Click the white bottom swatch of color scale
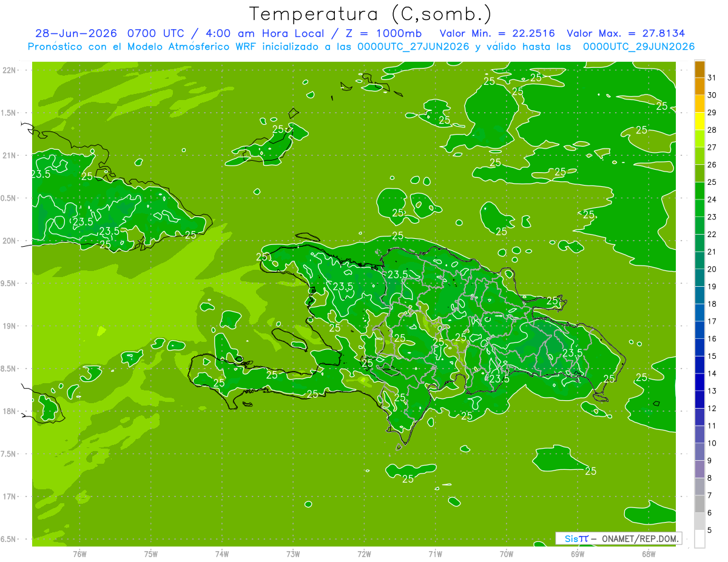The image size is (728, 562). pyautogui.click(x=699, y=539)
